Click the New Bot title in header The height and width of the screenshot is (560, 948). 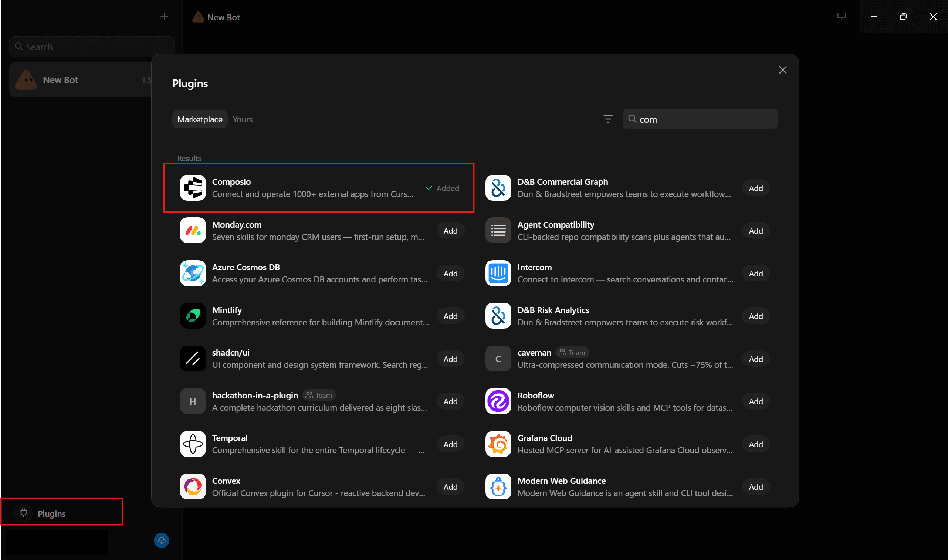coord(223,17)
